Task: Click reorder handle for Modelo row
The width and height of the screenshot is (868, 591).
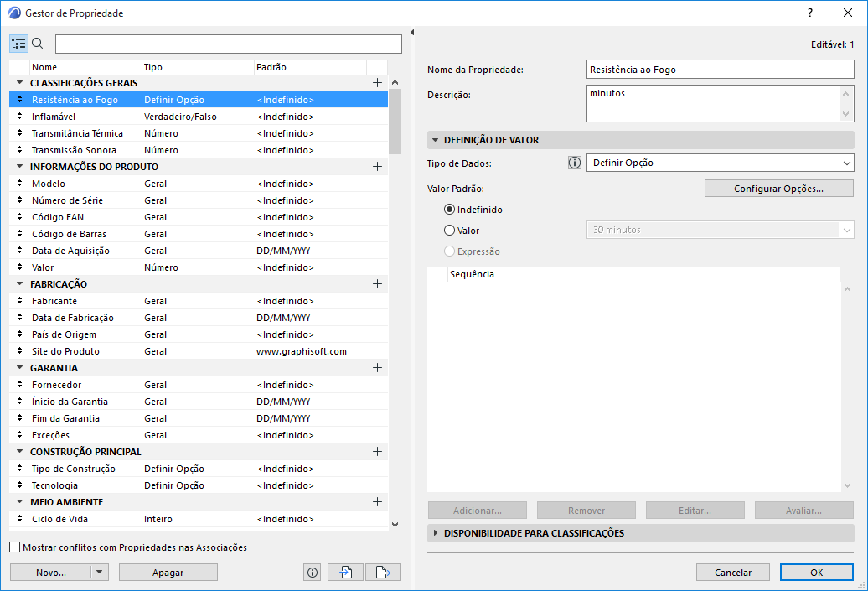Action: tap(20, 184)
